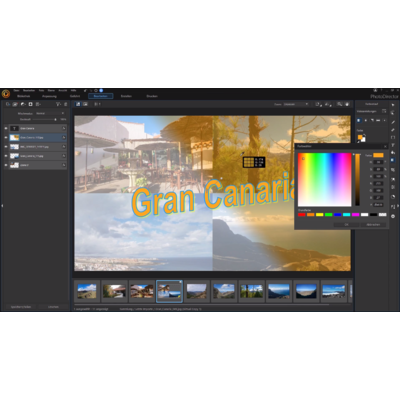Hide the Gran Canaria text layer
The width and height of the screenshot is (400, 400).
click(x=6, y=128)
